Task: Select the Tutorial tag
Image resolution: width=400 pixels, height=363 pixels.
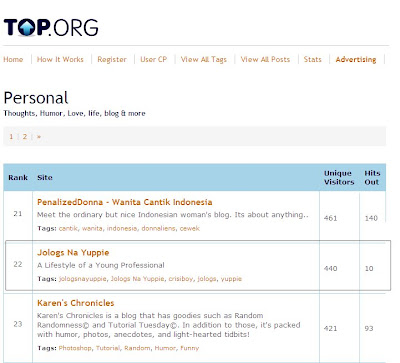Action: pos(108,348)
